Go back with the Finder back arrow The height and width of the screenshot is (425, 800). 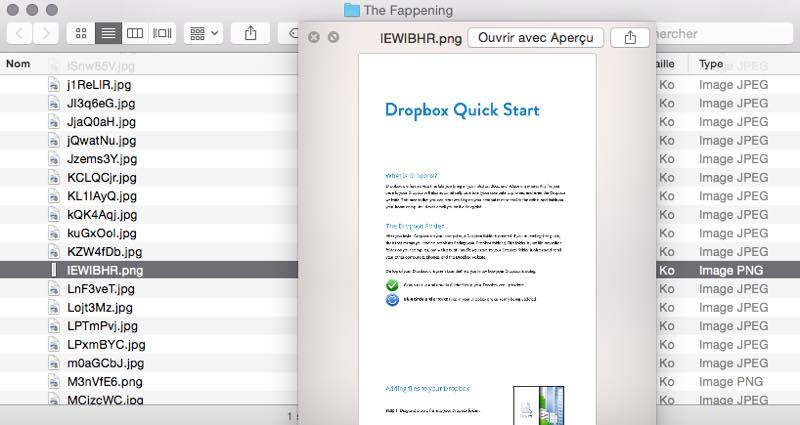tap(20, 34)
